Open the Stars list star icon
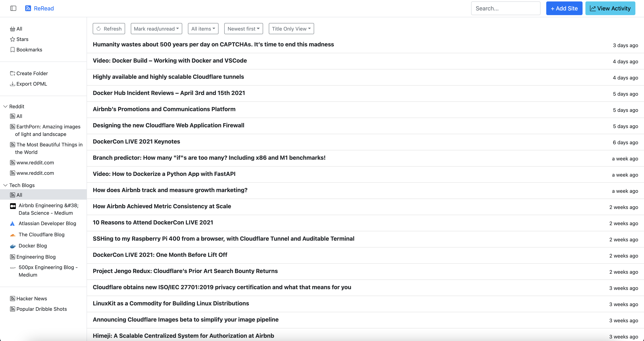Viewport: 644px width, 341px height. pos(13,39)
